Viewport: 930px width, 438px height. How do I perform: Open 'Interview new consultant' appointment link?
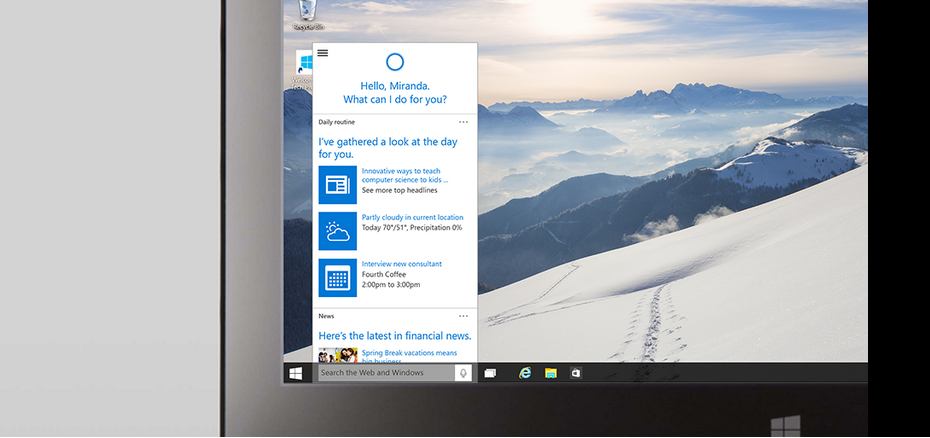[x=401, y=264]
